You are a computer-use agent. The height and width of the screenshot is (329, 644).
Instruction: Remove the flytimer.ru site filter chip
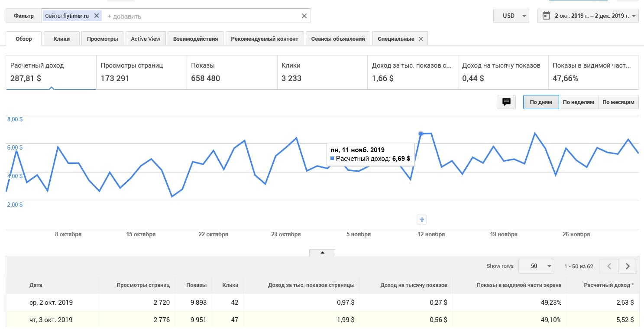click(97, 16)
